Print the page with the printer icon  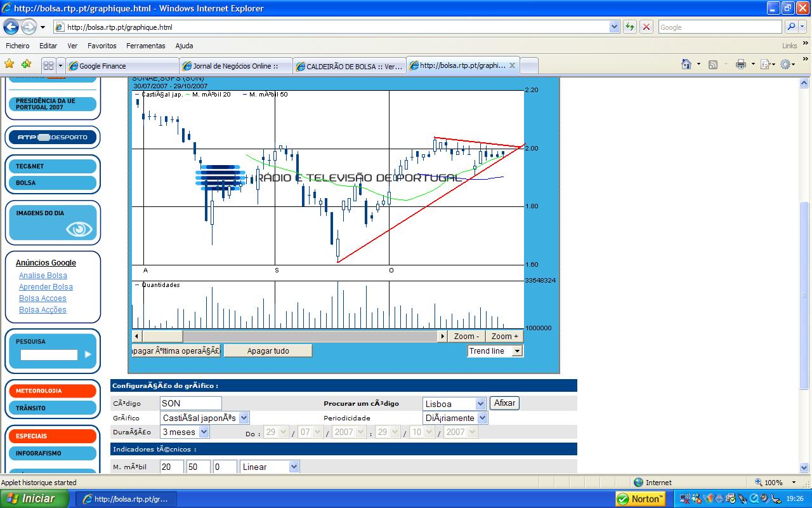click(x=740, y=64)
